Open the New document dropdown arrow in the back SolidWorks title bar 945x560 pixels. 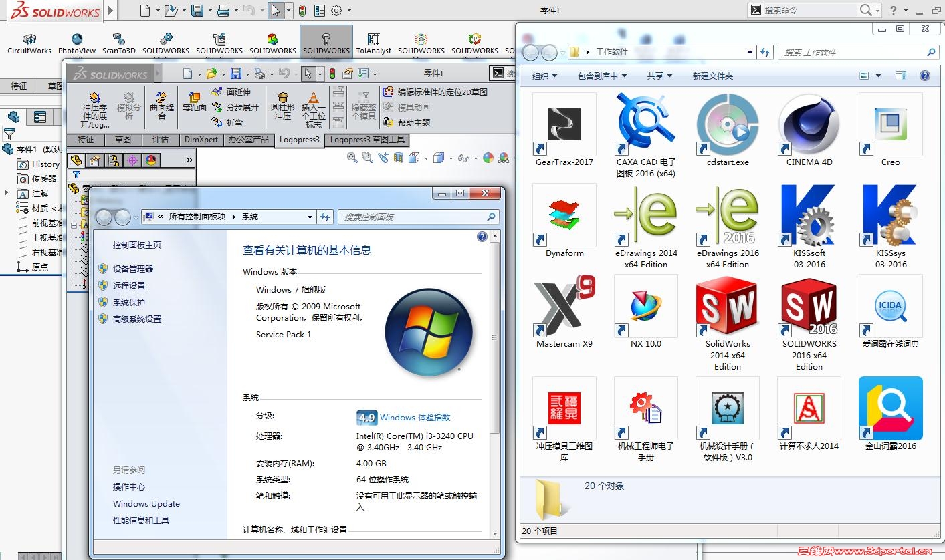pos(158,11)
